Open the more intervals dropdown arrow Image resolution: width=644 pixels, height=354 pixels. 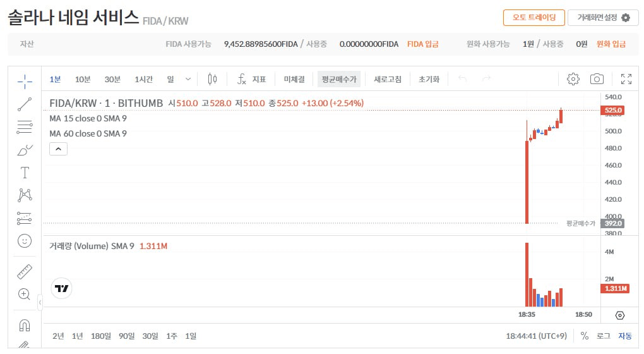pos(188,79)
